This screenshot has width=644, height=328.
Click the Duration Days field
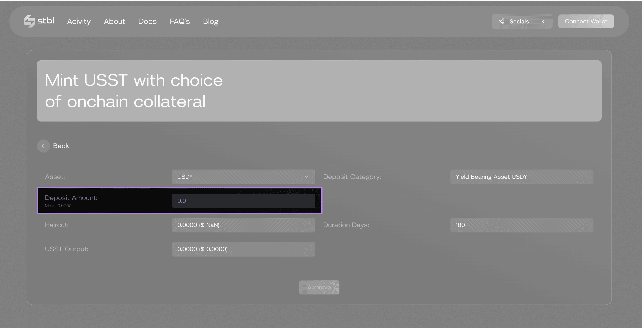coord(522,225)
